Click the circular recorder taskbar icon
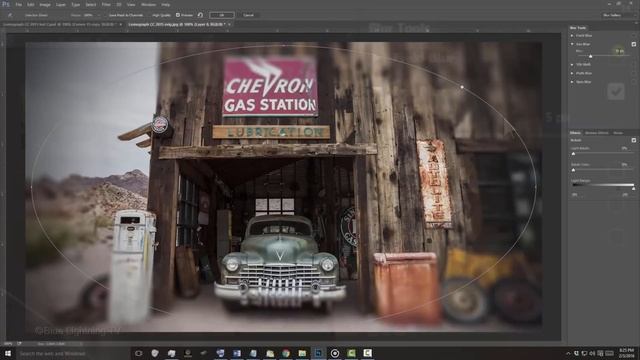The width and height of the screenshot is (640, 360). (335, 353)
